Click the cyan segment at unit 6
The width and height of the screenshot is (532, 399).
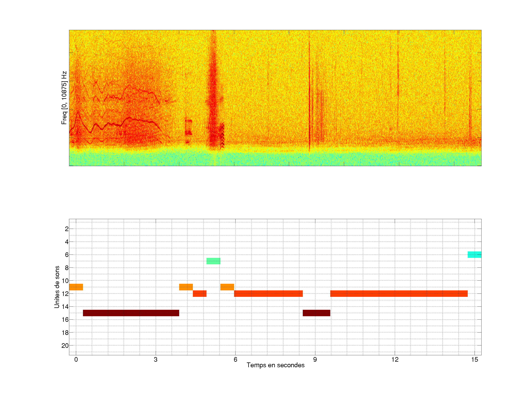click(x=474, y=255)
